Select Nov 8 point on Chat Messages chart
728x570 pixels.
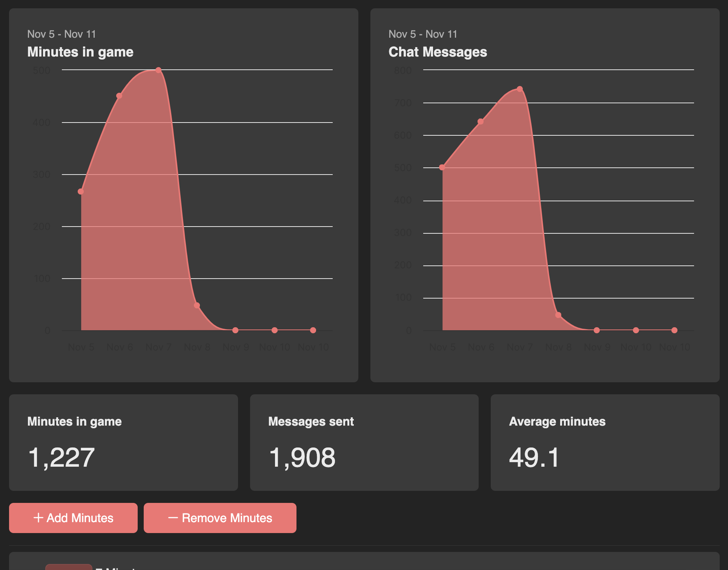[558, 315]
